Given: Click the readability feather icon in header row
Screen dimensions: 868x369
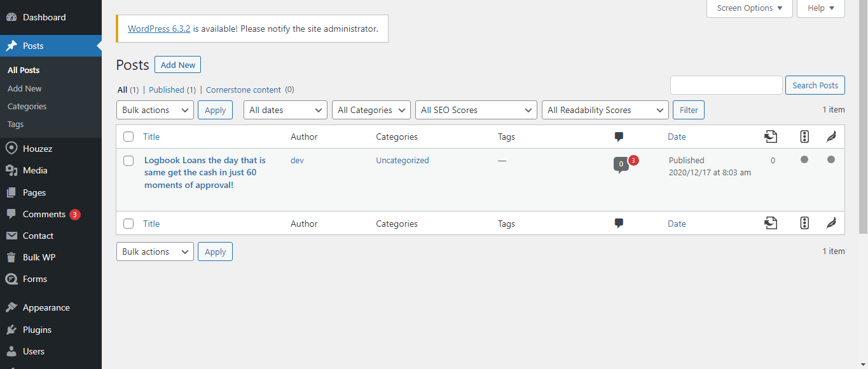Looking at the screenshot, I should tap(830, 137).
